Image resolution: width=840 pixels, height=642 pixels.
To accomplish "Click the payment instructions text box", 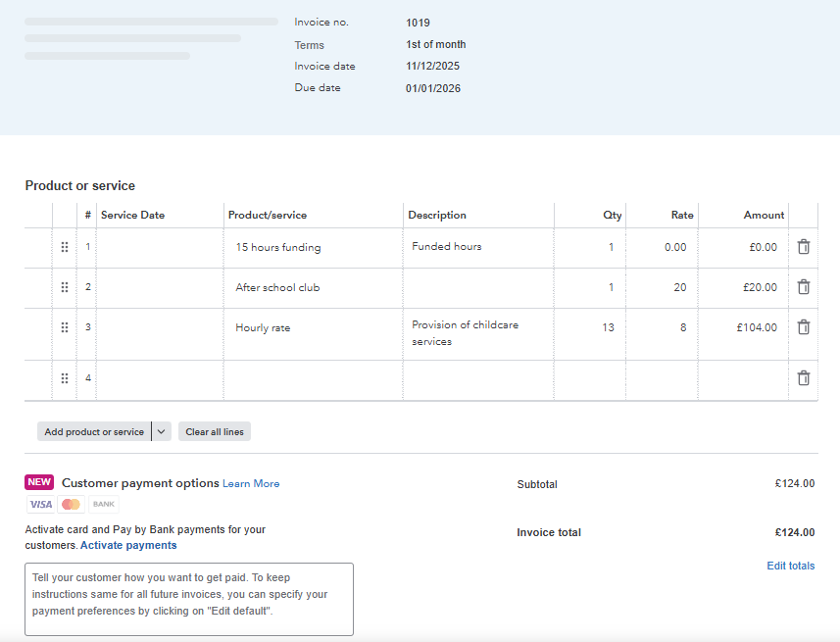I will tap(188, 599).
